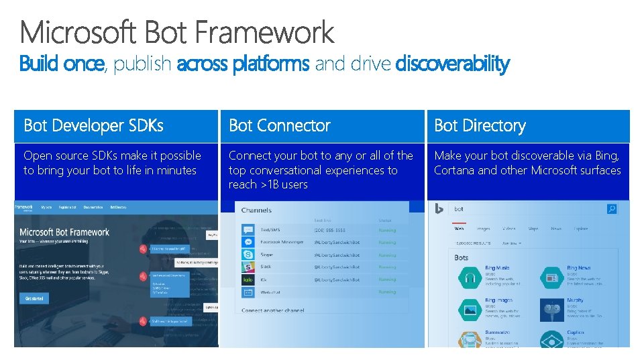Switch to the Web search tab
644x362 pixels.
click(x=459, y=229)
